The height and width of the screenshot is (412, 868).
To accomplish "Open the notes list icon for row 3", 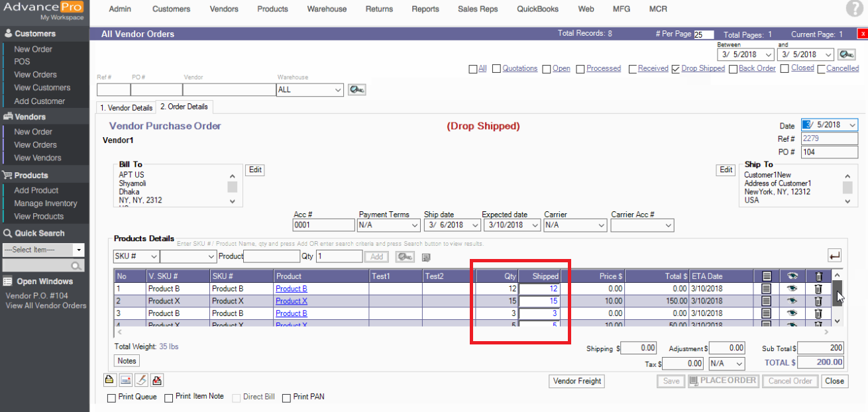I will 767,313.
